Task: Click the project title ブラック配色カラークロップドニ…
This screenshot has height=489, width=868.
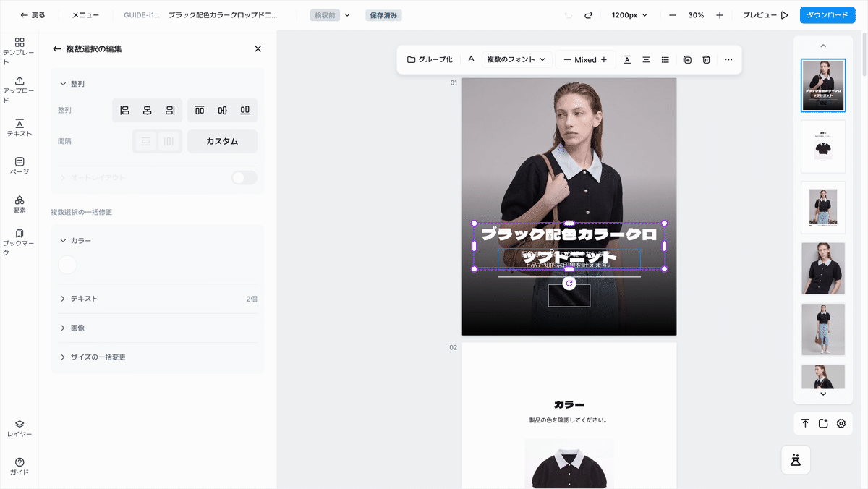Action: click(223, 15)
